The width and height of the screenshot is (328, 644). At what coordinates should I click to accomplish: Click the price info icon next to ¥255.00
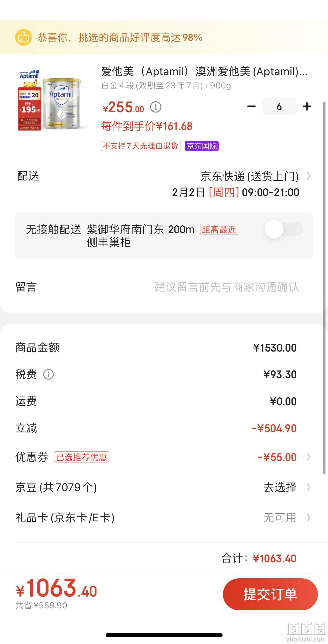[x=156, y=107]
